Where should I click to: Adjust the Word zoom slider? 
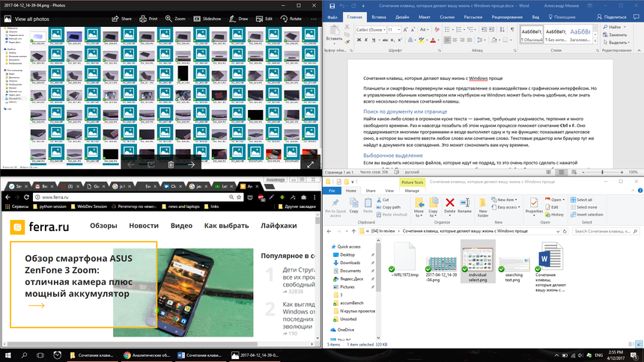pos(603,172)
